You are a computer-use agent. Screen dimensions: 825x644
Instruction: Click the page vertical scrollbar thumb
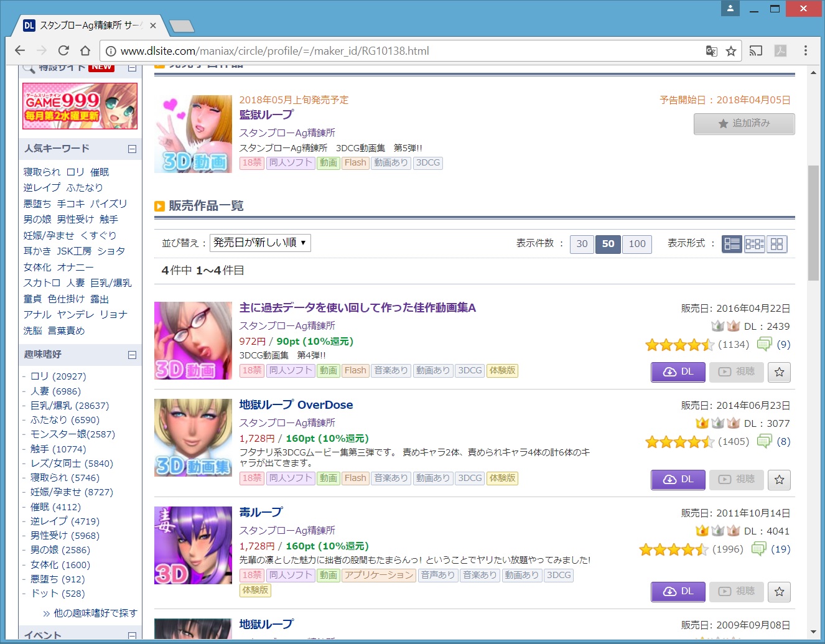click(813, 223)
